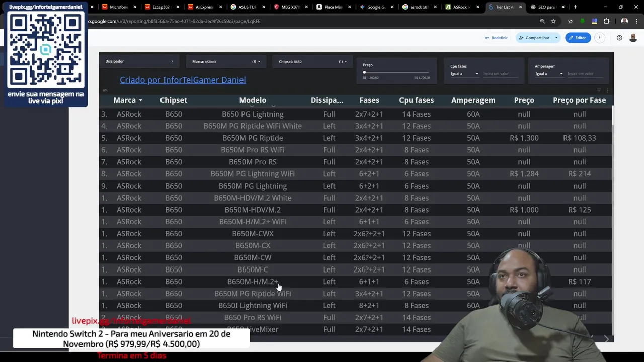Expand the Compartilhar dropdown arrow
Viewport: 644px width, 362px height.
coord(556,38)
